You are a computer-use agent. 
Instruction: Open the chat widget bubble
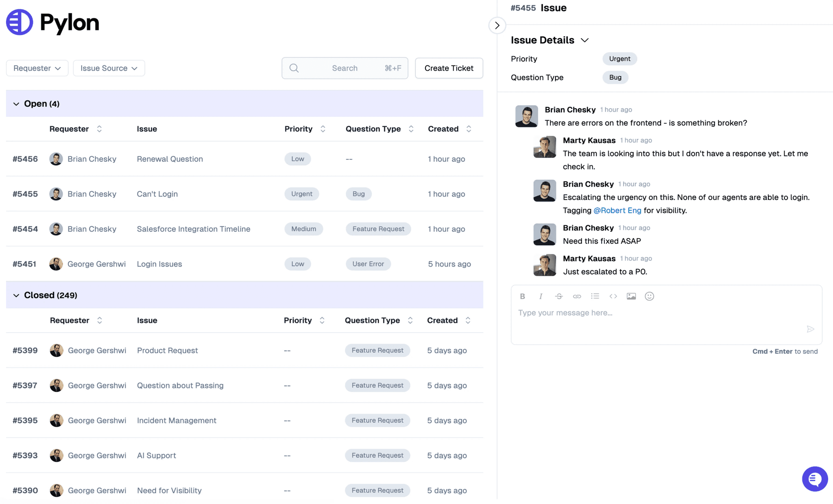click(814, 479)
